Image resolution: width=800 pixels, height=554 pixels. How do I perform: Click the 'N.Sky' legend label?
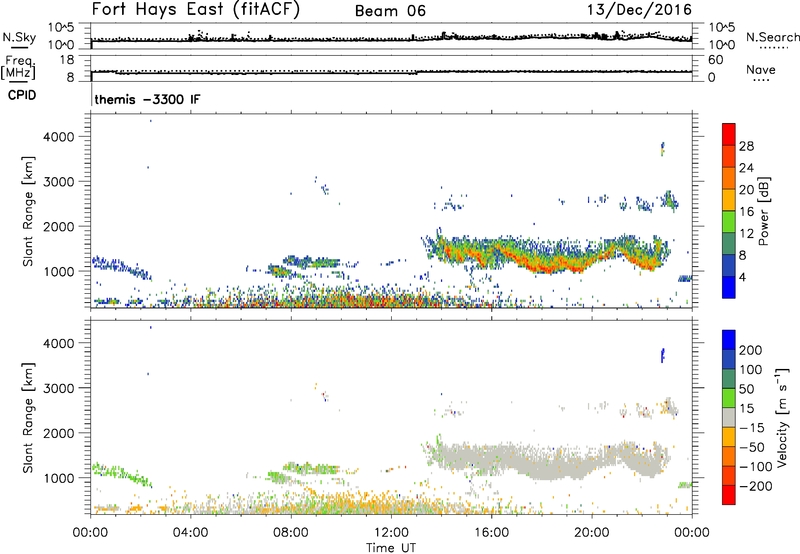point(19,37)
